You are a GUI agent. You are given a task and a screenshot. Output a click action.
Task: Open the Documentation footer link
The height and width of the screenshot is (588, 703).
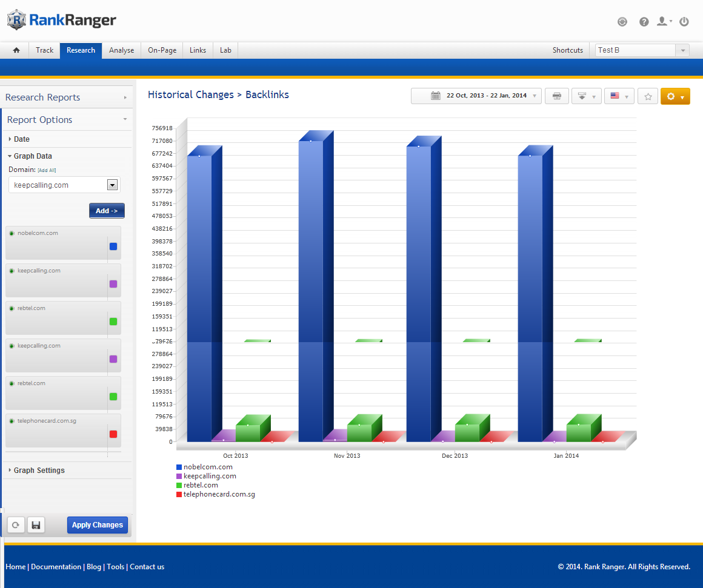click(x=56, y=567)
